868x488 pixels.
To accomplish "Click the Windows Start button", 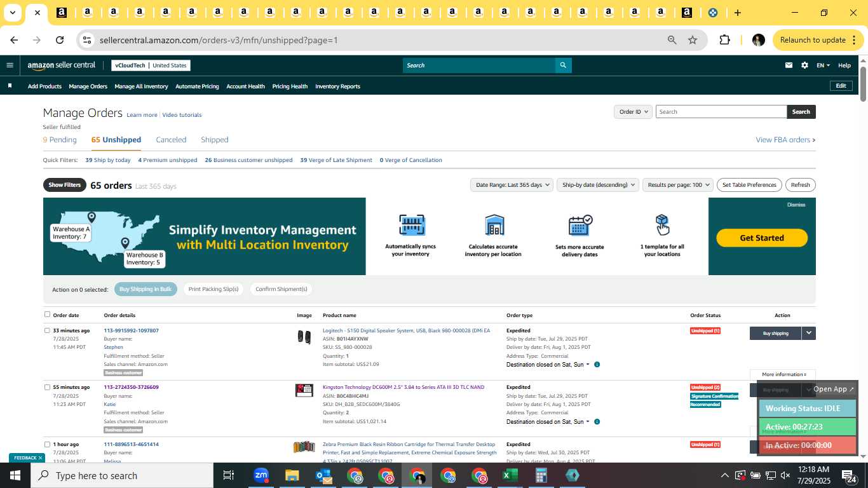I will (x=15, y=475).
